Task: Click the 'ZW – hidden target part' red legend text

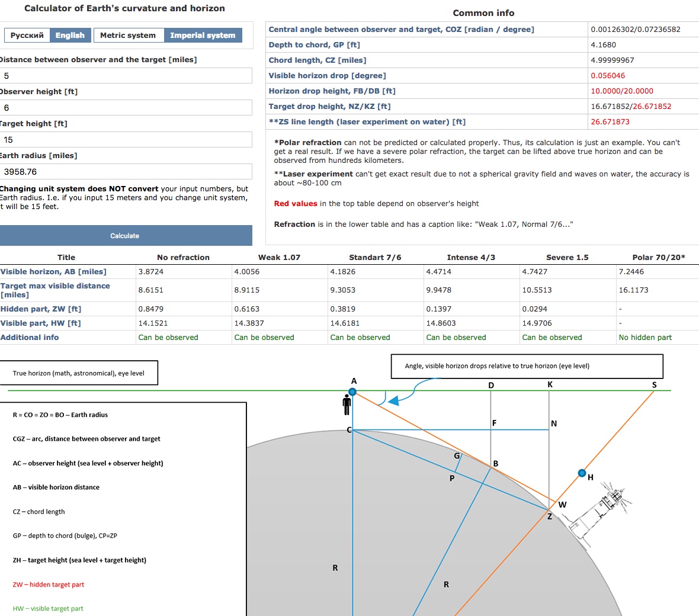Action: pyautogui.click(x=49, y=585)
